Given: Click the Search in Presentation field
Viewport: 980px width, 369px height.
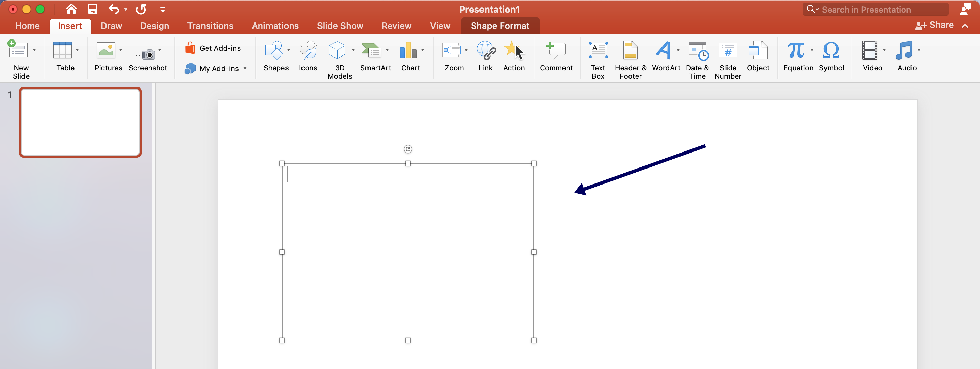Looking at the screenshot, I should (x=876, y=10).
